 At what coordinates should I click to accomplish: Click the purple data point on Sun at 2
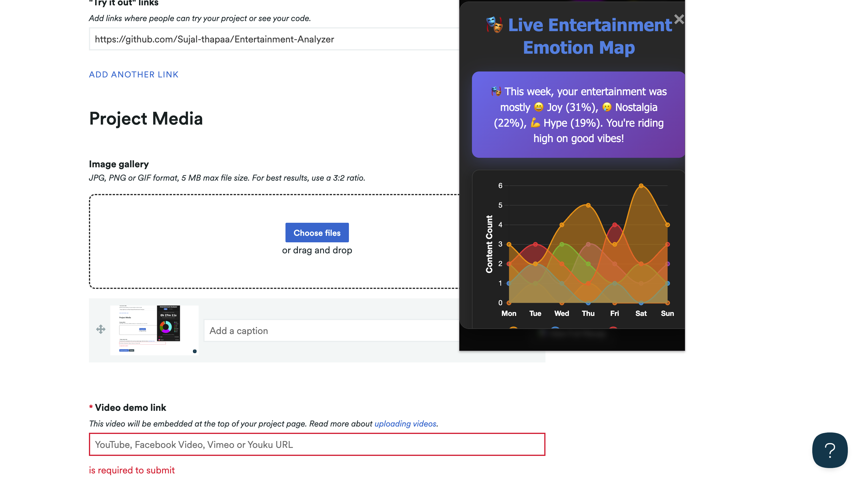(668, 264)
